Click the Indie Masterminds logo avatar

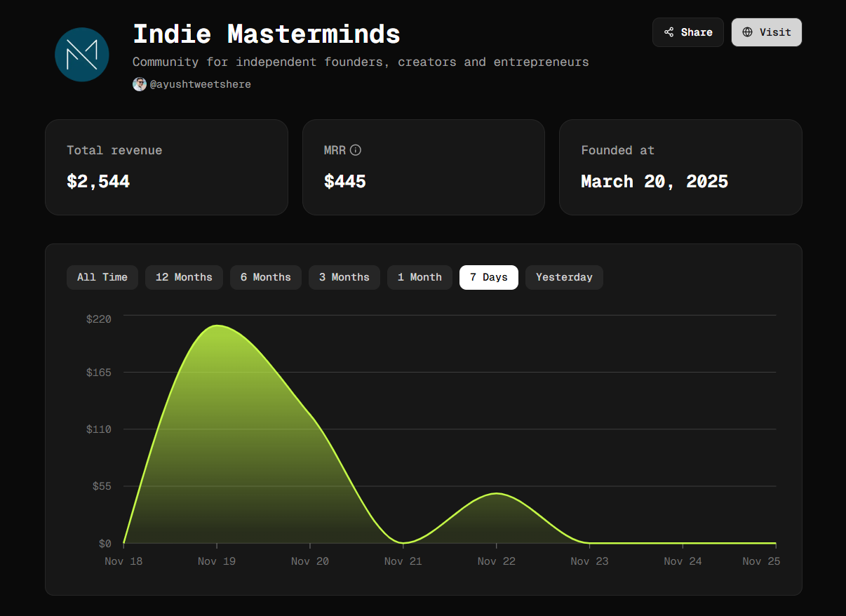tap(82, 55)
